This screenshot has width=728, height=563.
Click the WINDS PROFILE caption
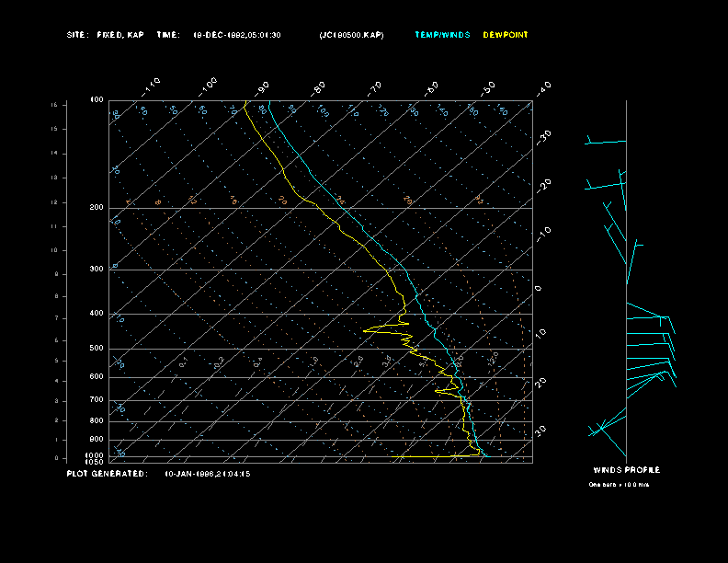click(x=626, y=470)
